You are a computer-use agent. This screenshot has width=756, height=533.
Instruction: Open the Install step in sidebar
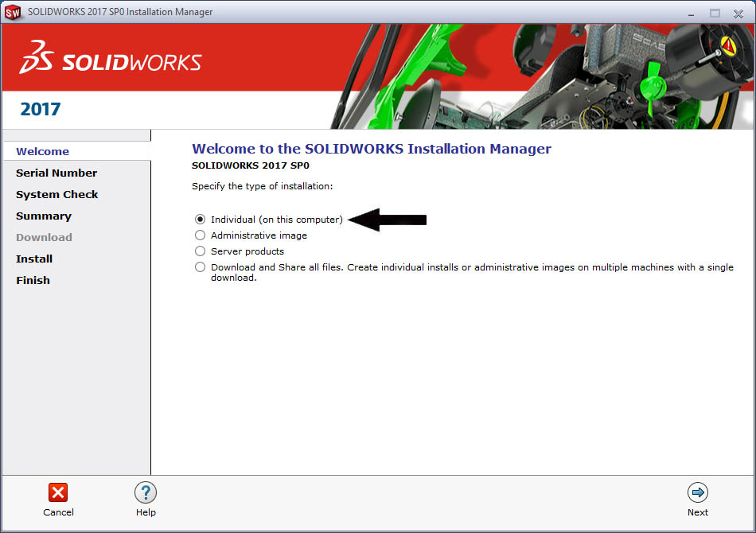34,259
